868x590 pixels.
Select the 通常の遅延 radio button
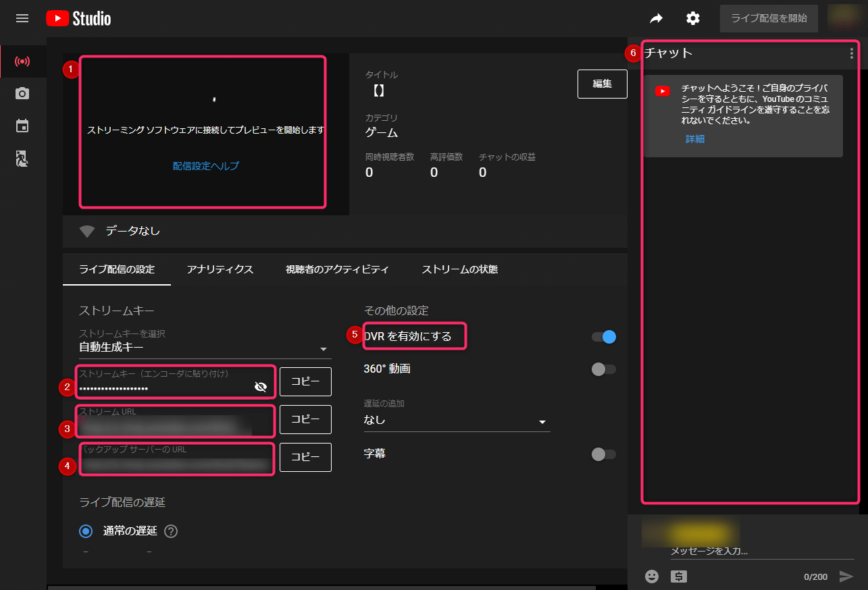point(86,531)
